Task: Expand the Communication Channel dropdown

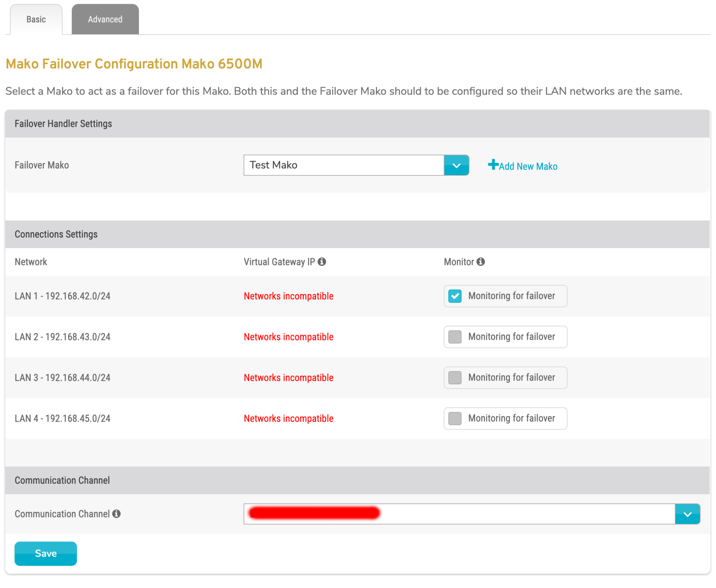Action: click(687, 514)
